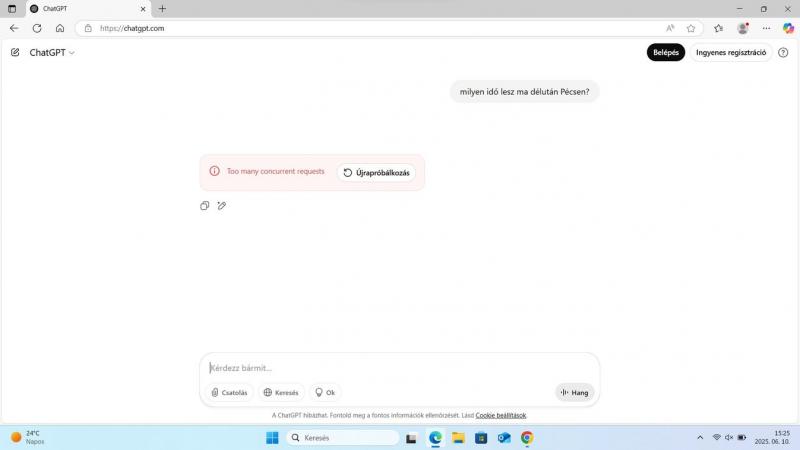Click the error info circle icon
Image resolution: width=800 pixels, height=450 pixels.
click(x=214, y=171)
